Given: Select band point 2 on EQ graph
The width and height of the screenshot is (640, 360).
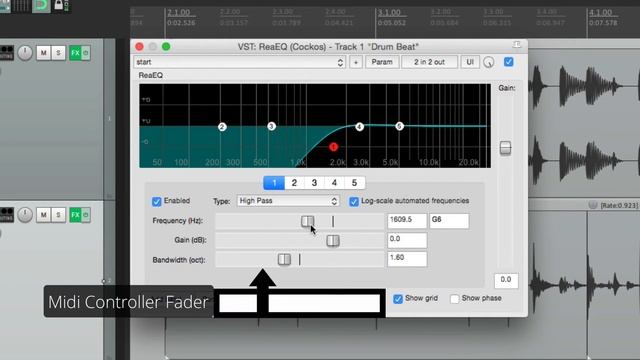Looking at the screenshot, I should tap(222, 127).
